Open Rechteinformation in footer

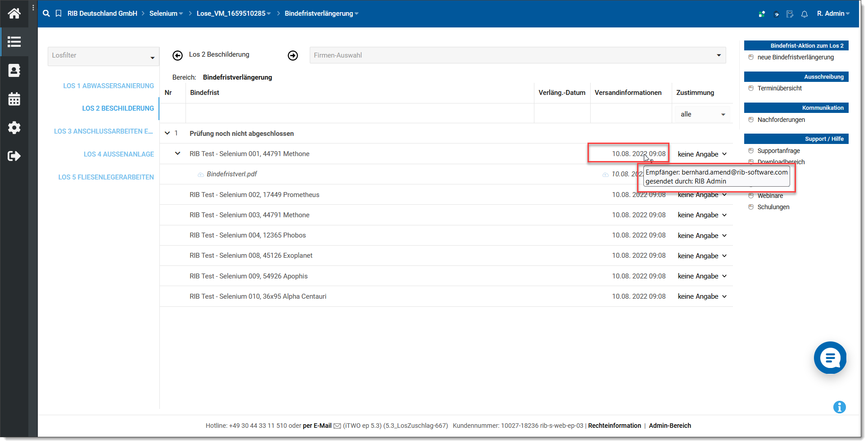tap(615, 426)
